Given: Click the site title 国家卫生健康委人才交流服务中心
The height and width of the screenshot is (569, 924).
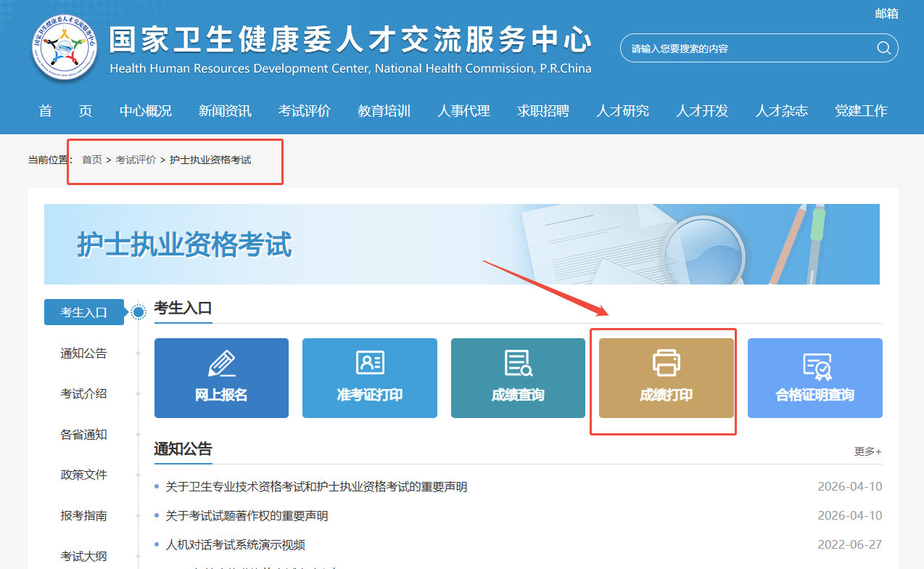Looking at the screenshot, I should [350, 41].
